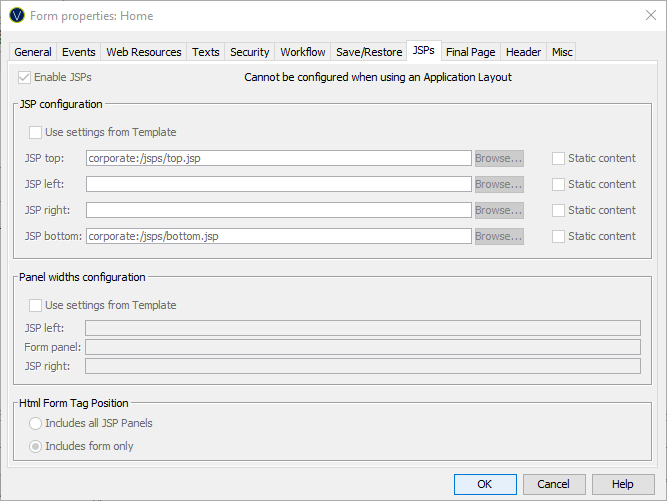Screen dimensions: 667x501
Task: Click the Cancel button
Action: [553, 484]
